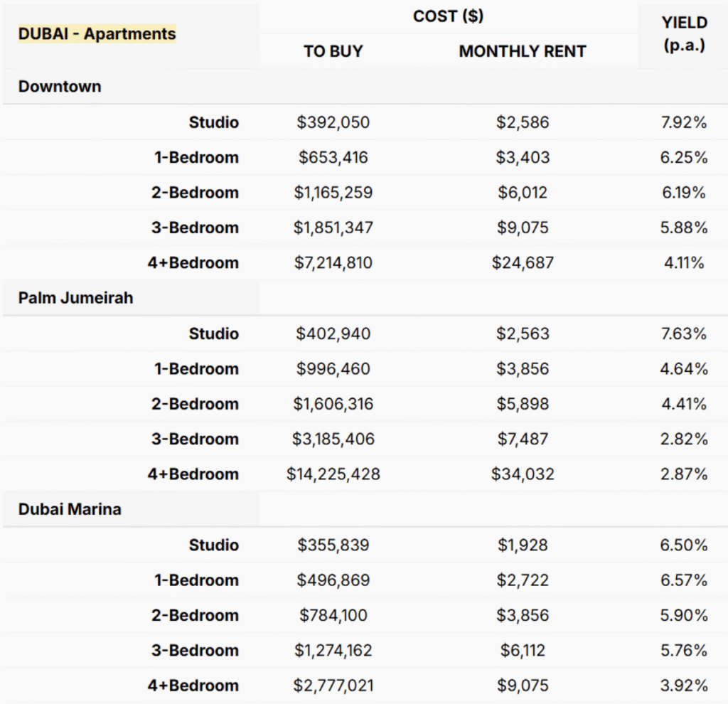Click the "DUBAI - Apartments" highlighted title
Viewport: 728px width, 704px height.
coord(97,33)
